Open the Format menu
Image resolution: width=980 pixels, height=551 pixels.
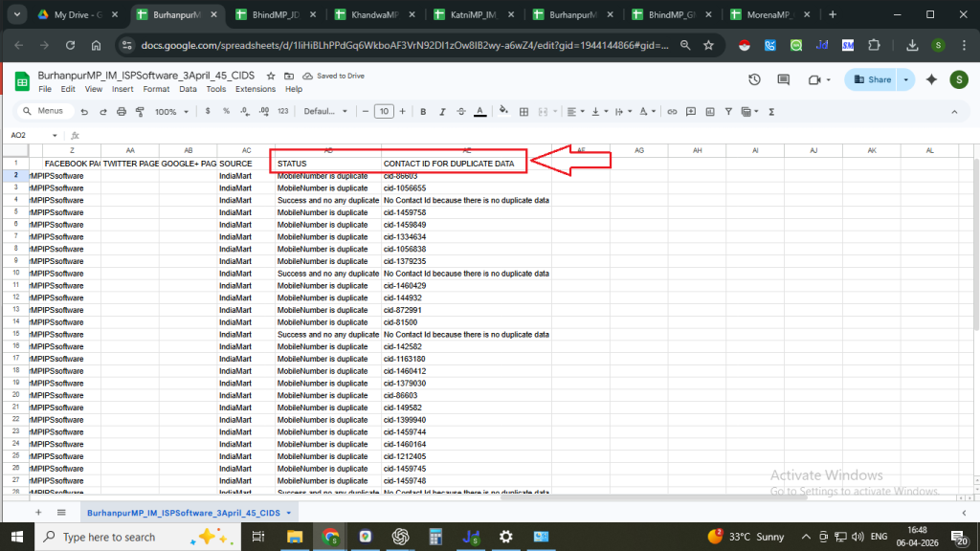pyautogui.click(x=156, y=89)
